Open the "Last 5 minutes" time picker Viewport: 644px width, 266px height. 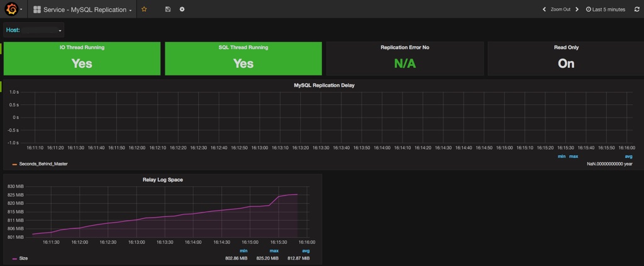click(x=606, y=9)
